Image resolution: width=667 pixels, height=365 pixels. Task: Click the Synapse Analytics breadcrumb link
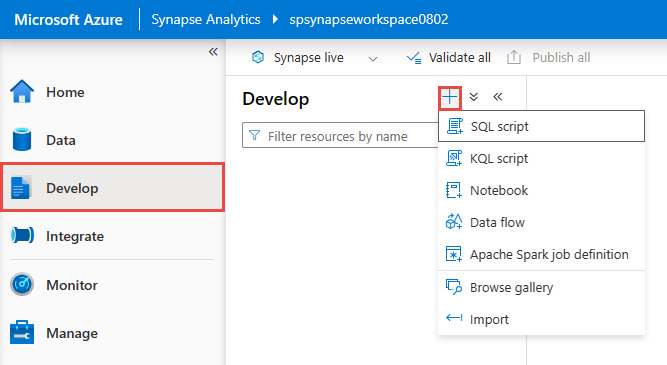(x=206, y=20)
